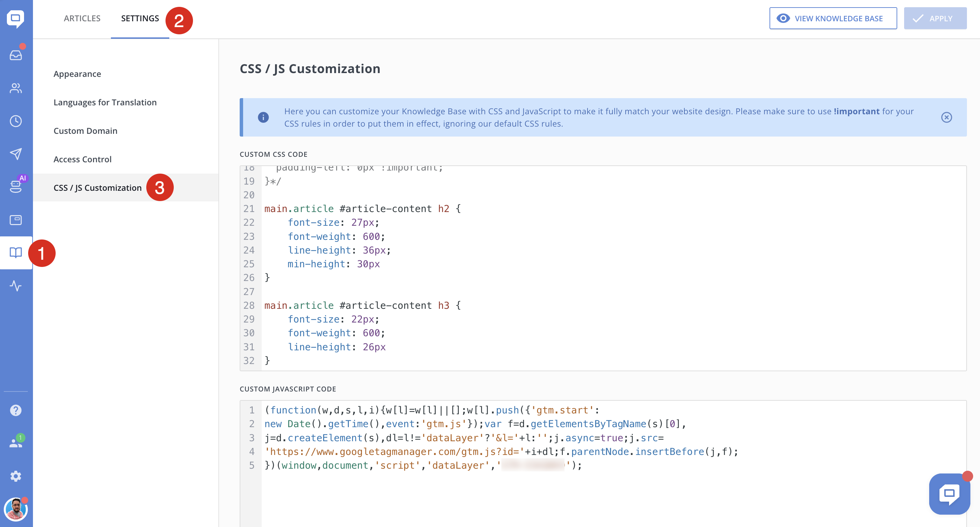Image resolution: width=980 pixels, height=527 pixels.
Task: Open the analytics pulse icon
Action: 15,285
